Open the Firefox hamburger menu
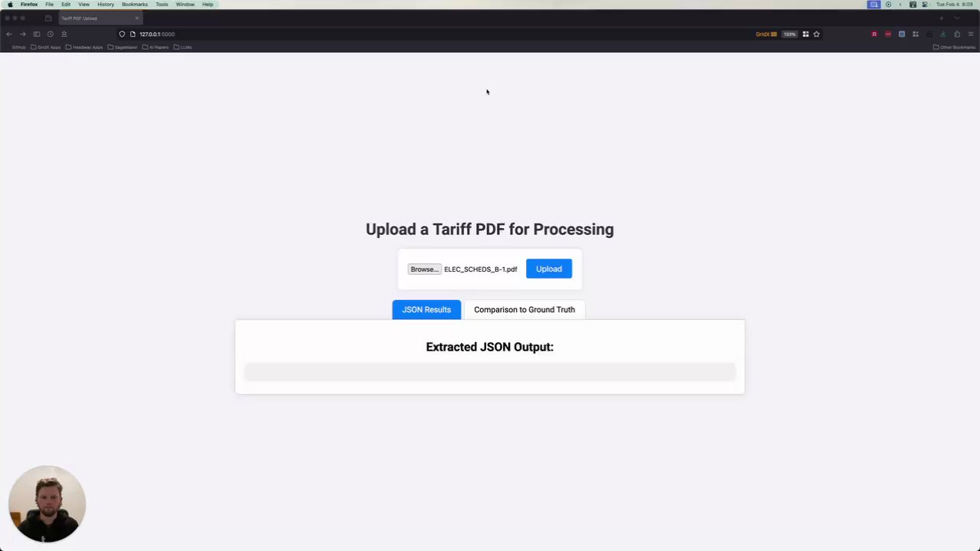Image resolution: width=980 pixels, height=551 pixels. (x=971, y=34)
